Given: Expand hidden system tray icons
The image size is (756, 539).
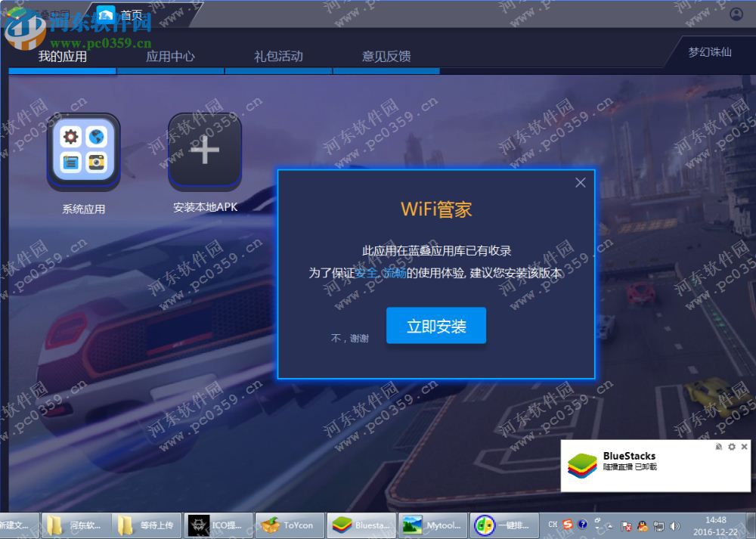Looking at the screenshot, I should tap(609, 527).
